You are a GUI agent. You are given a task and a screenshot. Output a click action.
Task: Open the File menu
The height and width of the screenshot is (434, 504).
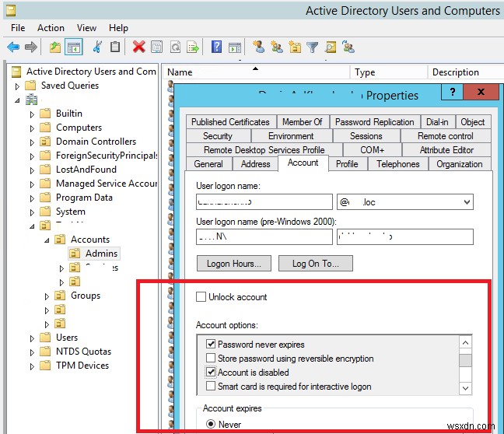point(18,28)
